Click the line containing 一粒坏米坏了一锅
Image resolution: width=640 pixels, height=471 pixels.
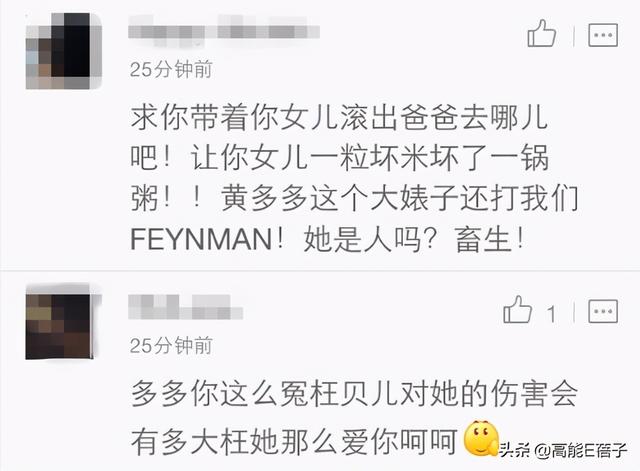339,158
